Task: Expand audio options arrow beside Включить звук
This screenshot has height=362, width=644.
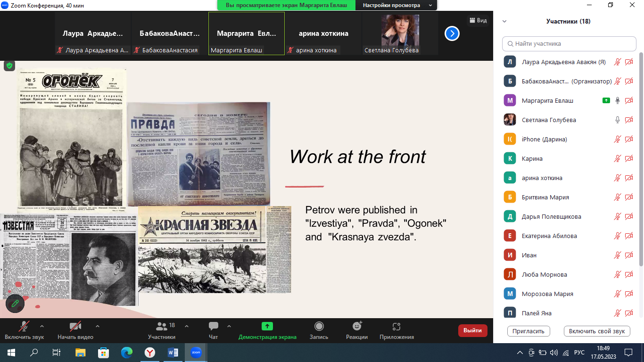Action: (x=42, y=326)
